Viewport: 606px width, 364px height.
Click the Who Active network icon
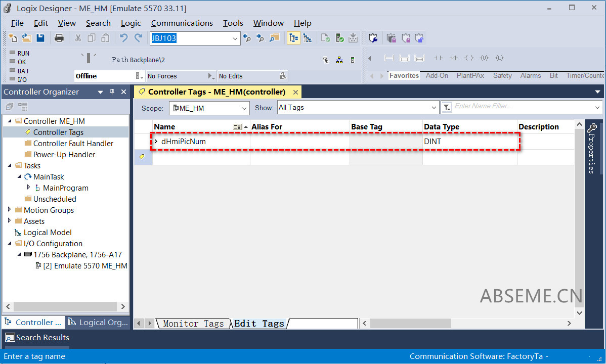coord(339,60)
